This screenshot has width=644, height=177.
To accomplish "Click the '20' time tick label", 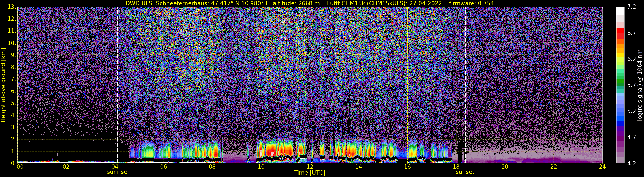I will [x=505, y=167].
